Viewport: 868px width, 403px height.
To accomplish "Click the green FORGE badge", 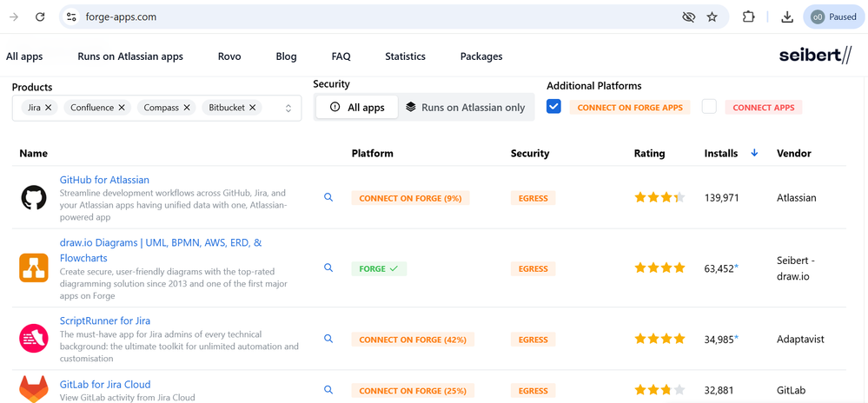I will tap(379, 269).
